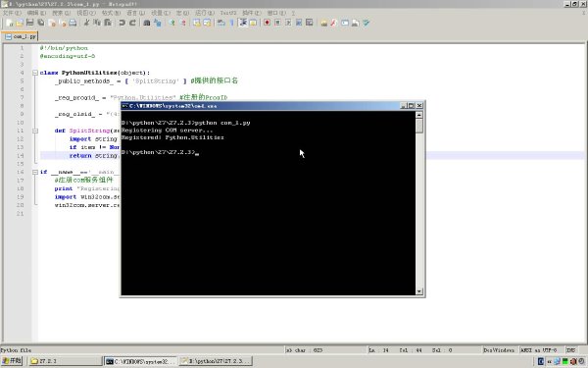Close the current document via the toolbar Close icon
The image size is (588, 368).
(52, 23)
